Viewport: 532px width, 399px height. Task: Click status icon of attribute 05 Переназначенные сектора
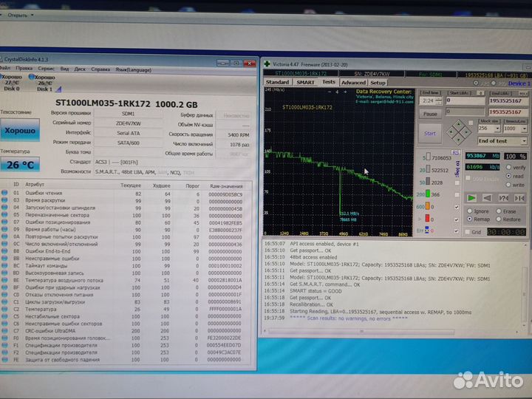(4, 215)
